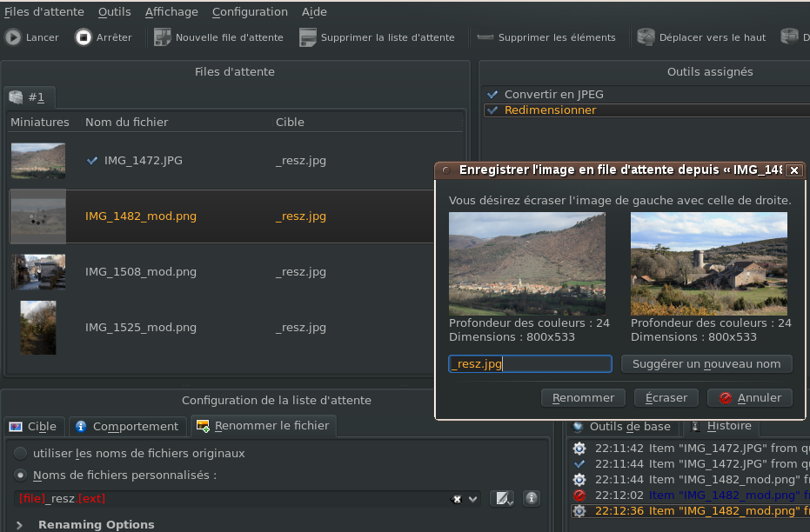Open the Outils menu
Screen dimensions: 810x532
point(115,12)
